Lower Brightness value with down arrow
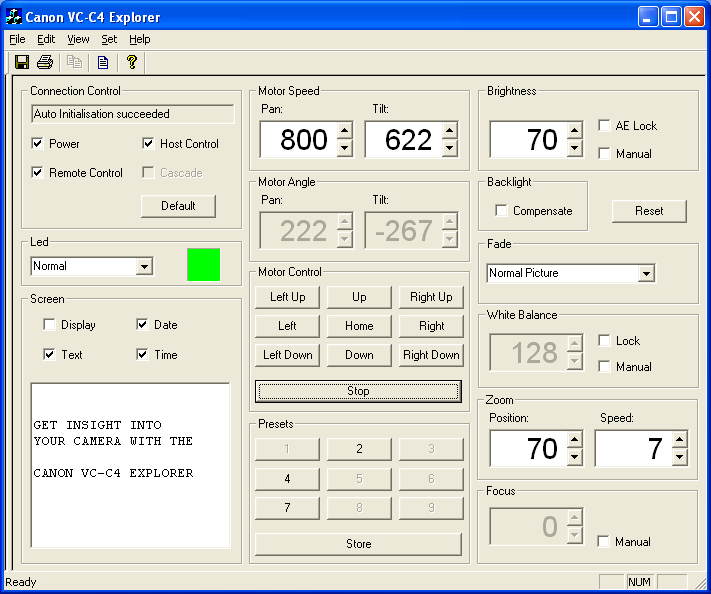This screenshot has width=711, height=594. coord(575,147)
